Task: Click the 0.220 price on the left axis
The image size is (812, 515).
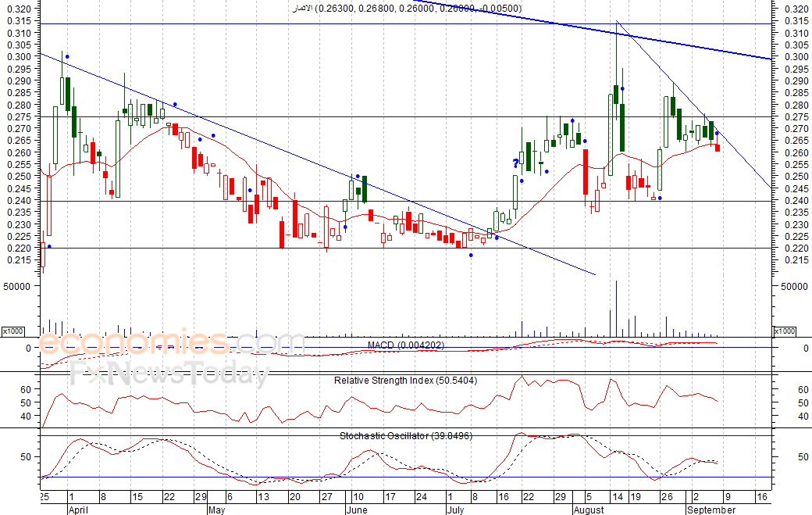Action: 20,249
